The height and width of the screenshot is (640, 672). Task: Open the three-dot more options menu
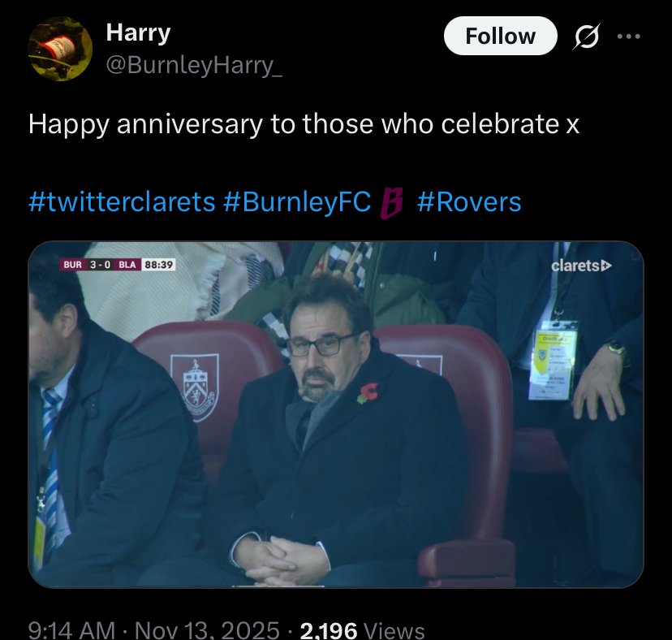pos(629,37)
